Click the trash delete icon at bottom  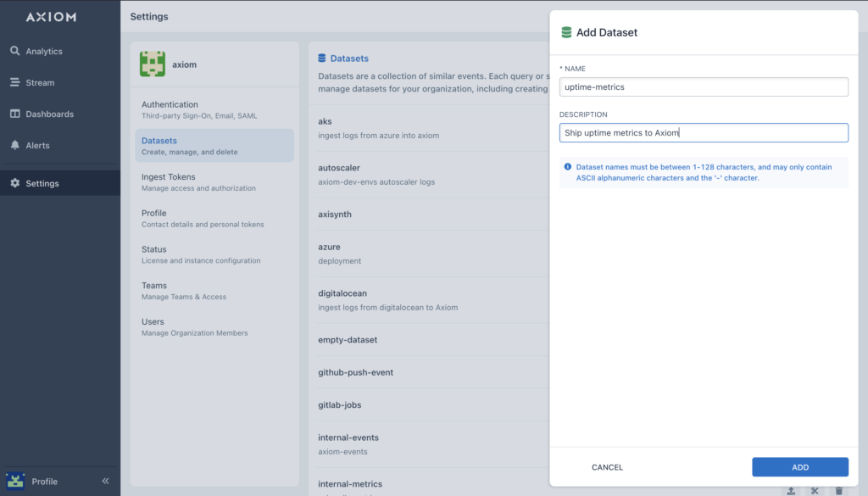(x=839, y=491)
